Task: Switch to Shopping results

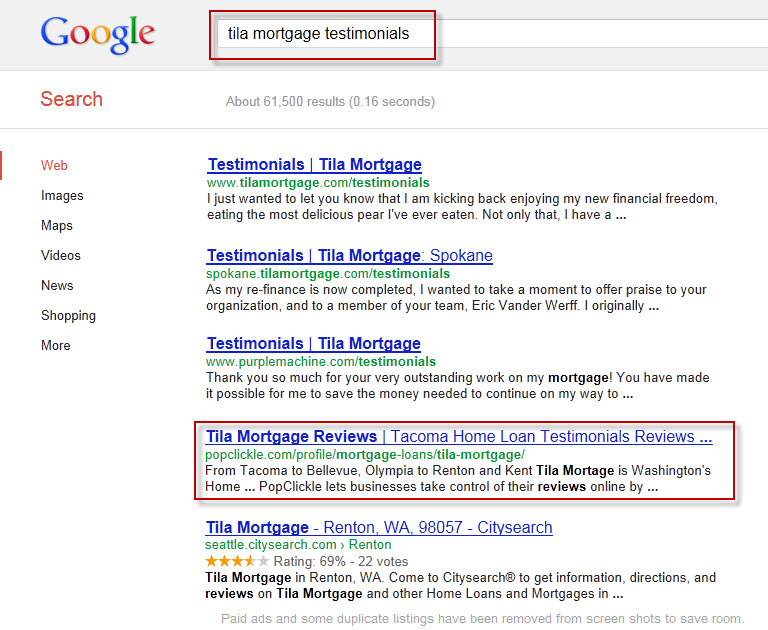Action: 68,315
